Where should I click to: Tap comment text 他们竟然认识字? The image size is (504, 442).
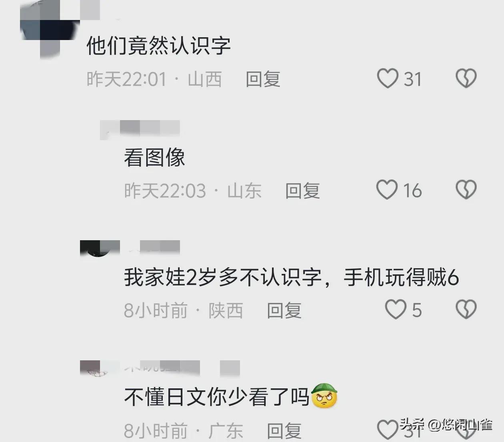point(159,45)
